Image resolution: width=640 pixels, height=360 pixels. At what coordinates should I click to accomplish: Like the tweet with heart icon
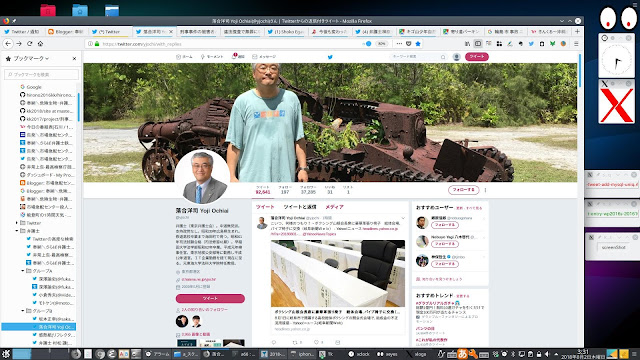tap(317, 342)
